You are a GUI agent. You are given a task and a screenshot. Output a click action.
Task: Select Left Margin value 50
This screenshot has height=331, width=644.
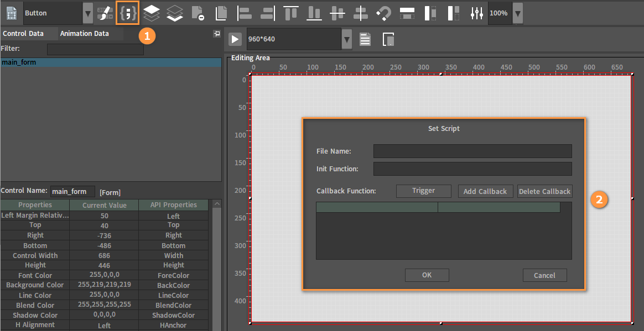pyautogui.click(x=105, y=216)
